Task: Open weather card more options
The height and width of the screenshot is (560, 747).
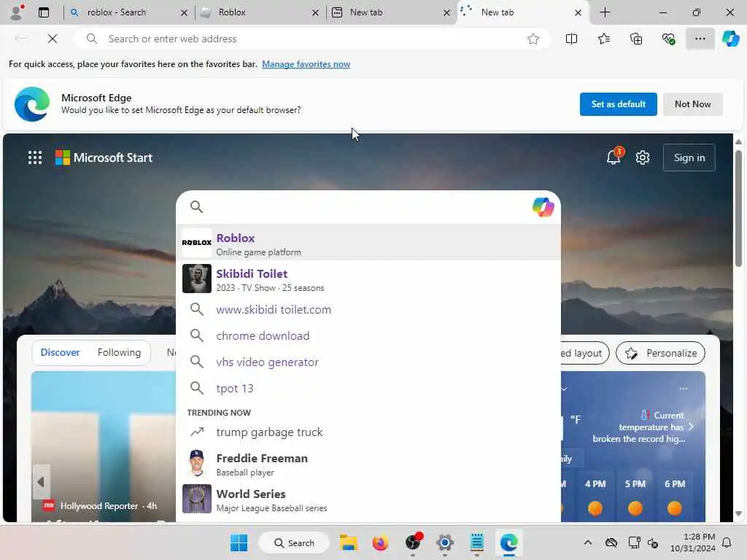Action: coord(683,389)
